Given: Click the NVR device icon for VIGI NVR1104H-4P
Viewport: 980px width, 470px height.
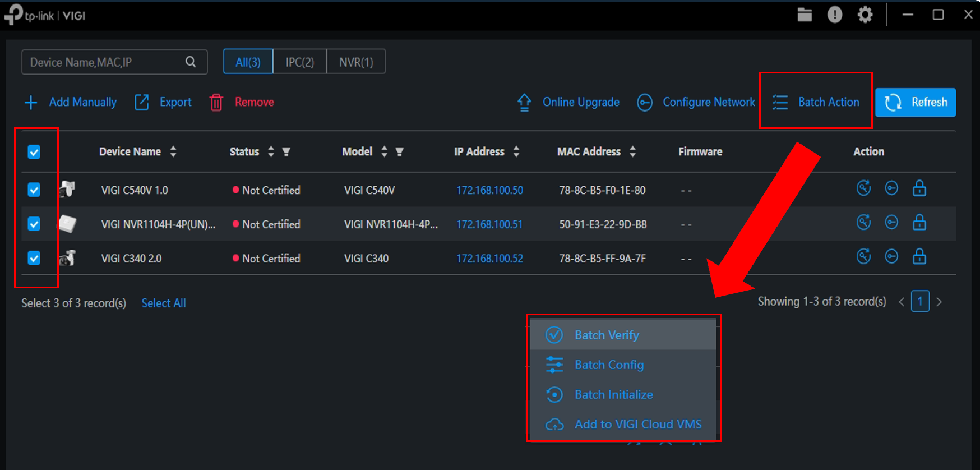Looking at the screenshot, I should pos(67,224).
